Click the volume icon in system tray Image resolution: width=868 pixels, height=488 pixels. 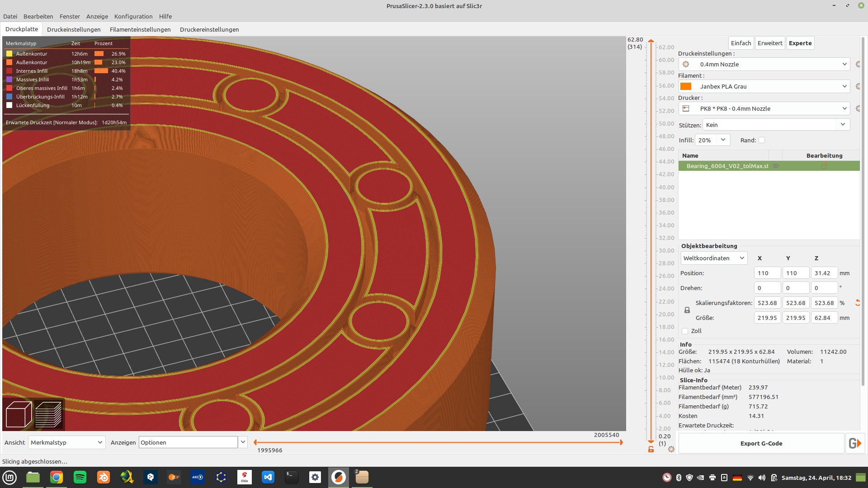coord(762,478)
